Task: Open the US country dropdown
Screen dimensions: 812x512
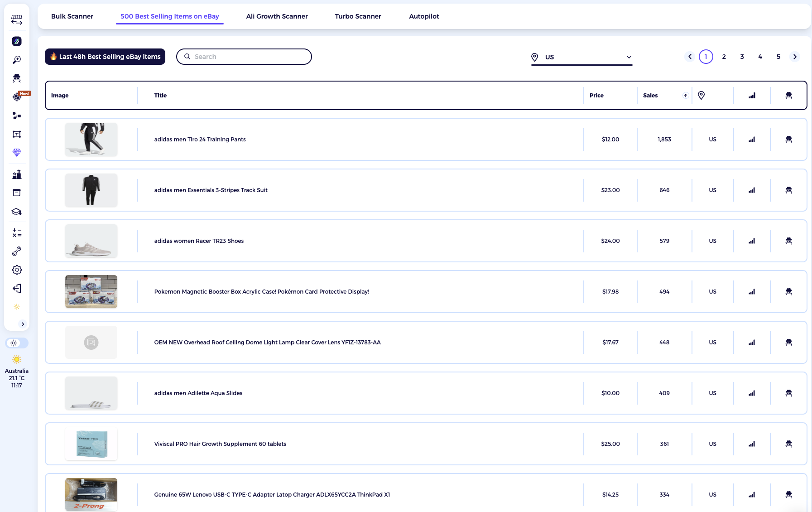Action: point(581,57)
